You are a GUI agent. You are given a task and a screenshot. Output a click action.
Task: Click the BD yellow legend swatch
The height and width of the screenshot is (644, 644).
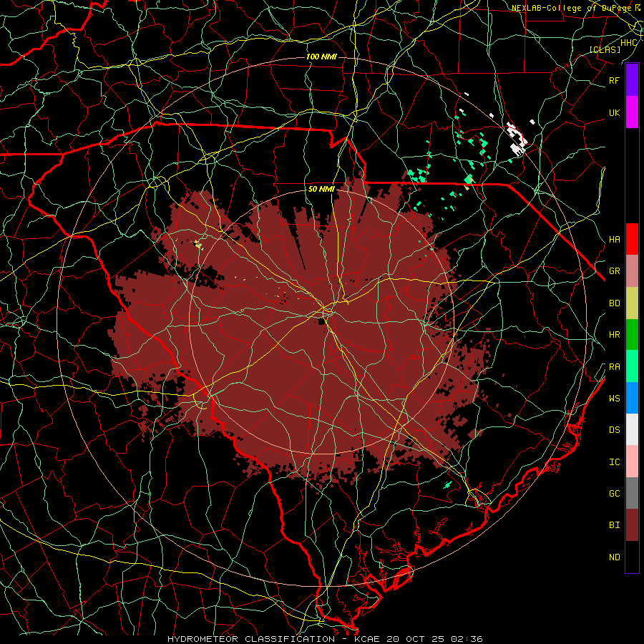[632, 303]
